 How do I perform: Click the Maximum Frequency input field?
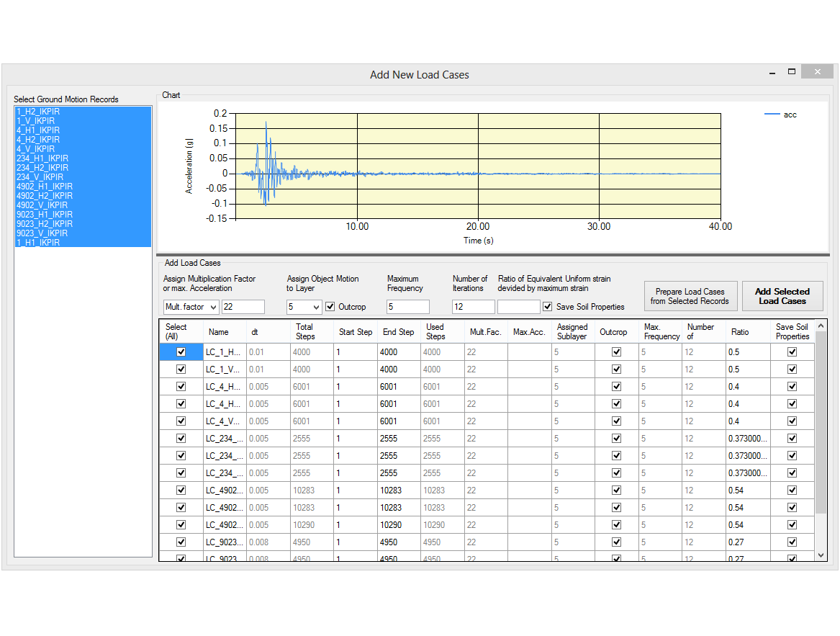click(407, 307)
